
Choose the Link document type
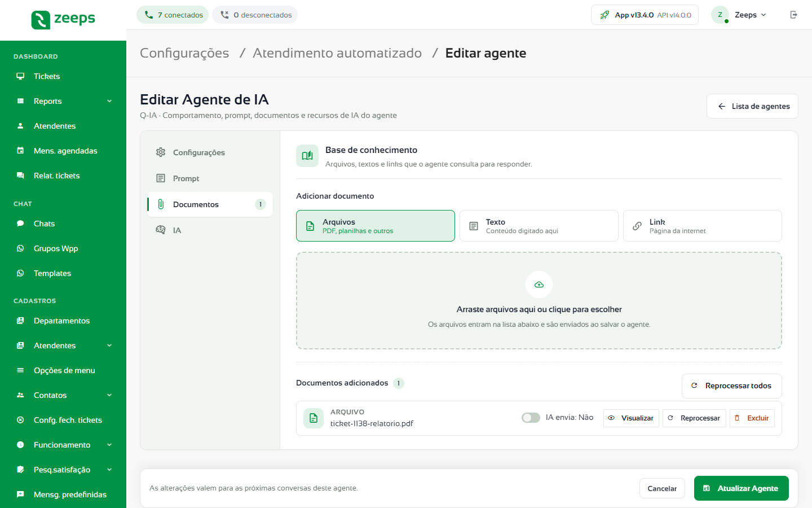coord(703,226)
